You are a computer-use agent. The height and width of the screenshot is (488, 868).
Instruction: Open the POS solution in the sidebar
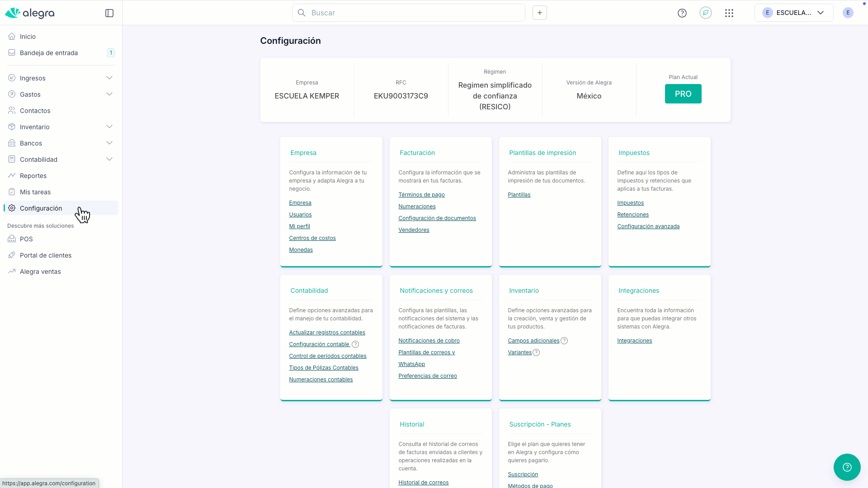(x=26, y=239)
